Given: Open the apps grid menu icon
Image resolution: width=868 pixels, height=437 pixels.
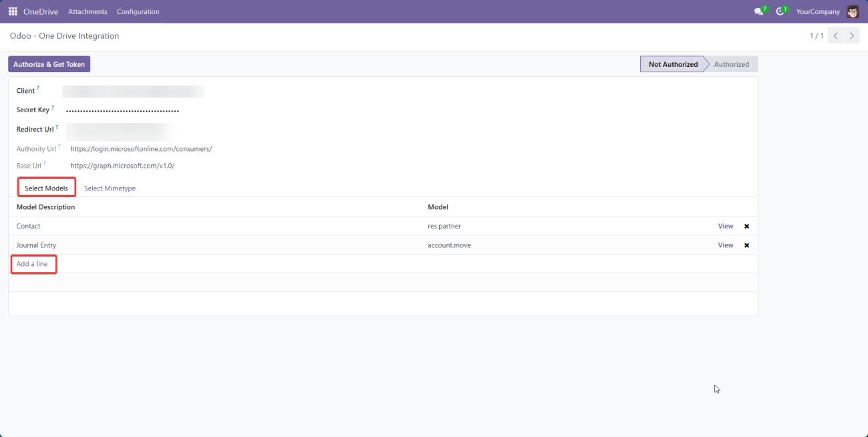Looking at the screenshot, I should click(13, 11).
